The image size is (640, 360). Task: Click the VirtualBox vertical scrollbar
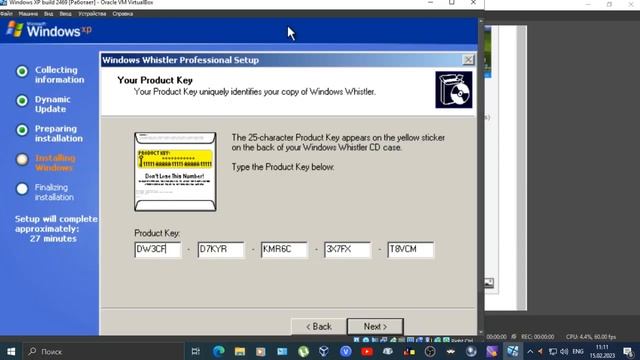[481, 176]
